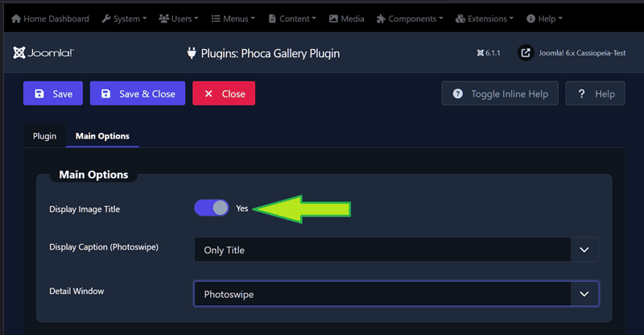The width and height of the screenshot is (644, 335).
Task: Click the red Close button
Action: point(224,93)
